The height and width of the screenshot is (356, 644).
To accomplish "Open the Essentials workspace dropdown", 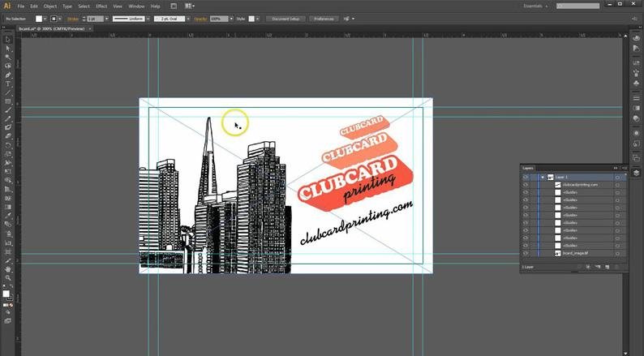I will click(535, 6).
